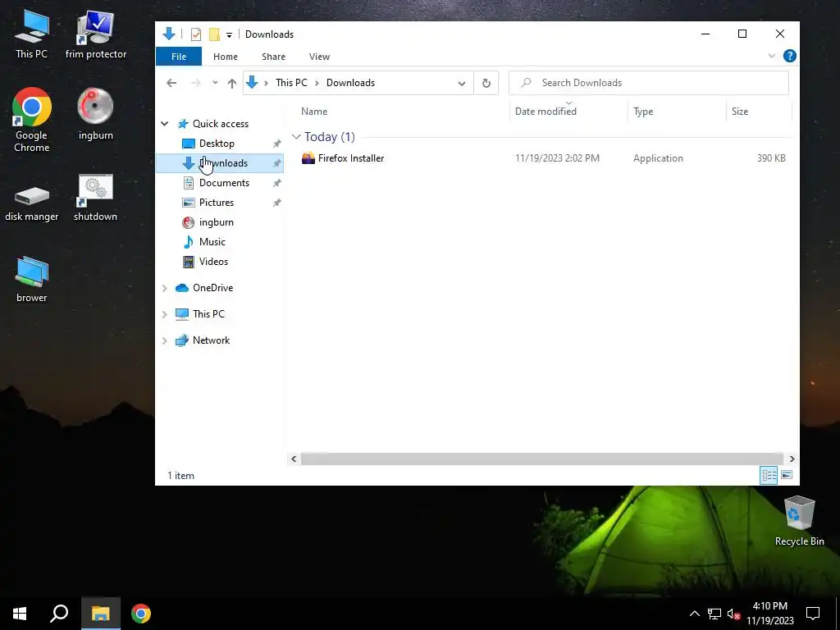Screen dimensions: 840x630
Task: Go up one folder level
Action: 231,83
